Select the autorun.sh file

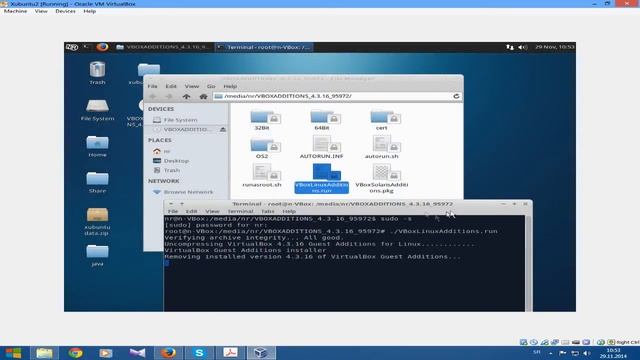[382, 147]
